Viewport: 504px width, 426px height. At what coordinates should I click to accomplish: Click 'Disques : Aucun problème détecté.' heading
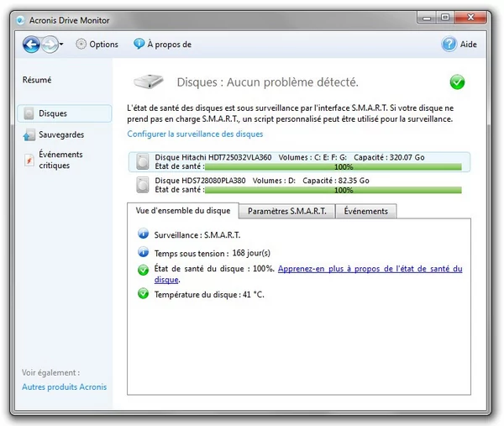click(267, 82)
